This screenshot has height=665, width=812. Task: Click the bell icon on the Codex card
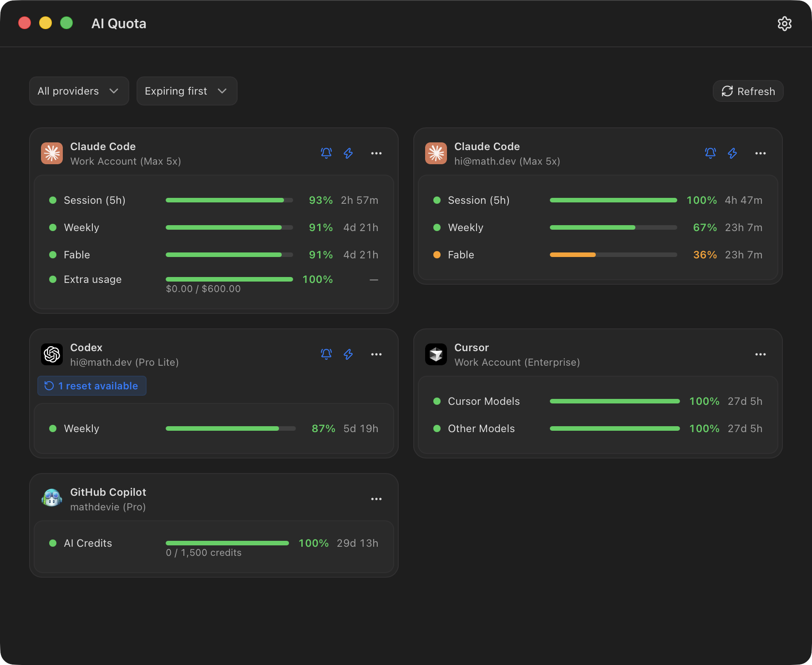pyautogui.click(x=326, y=354)
